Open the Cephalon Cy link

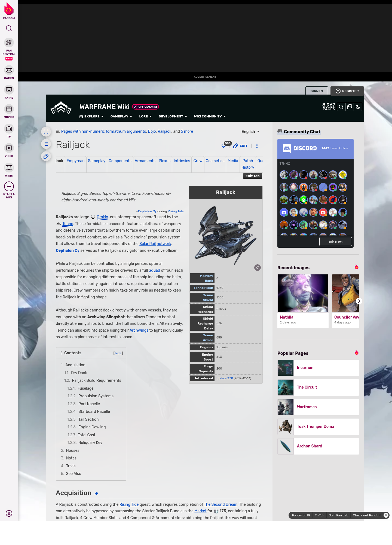pyautogui.click(x=68, y=250)
